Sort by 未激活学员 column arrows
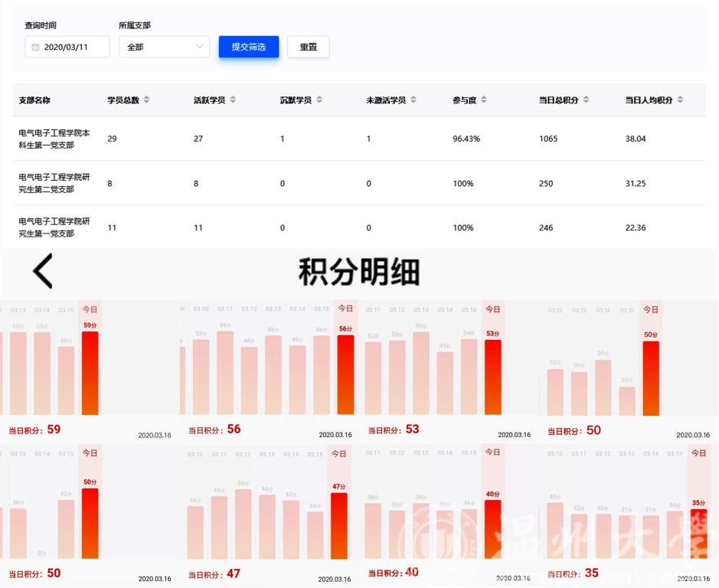Viewport: 719px width, 588px height. pyautogui.click(x=413, y=100)
